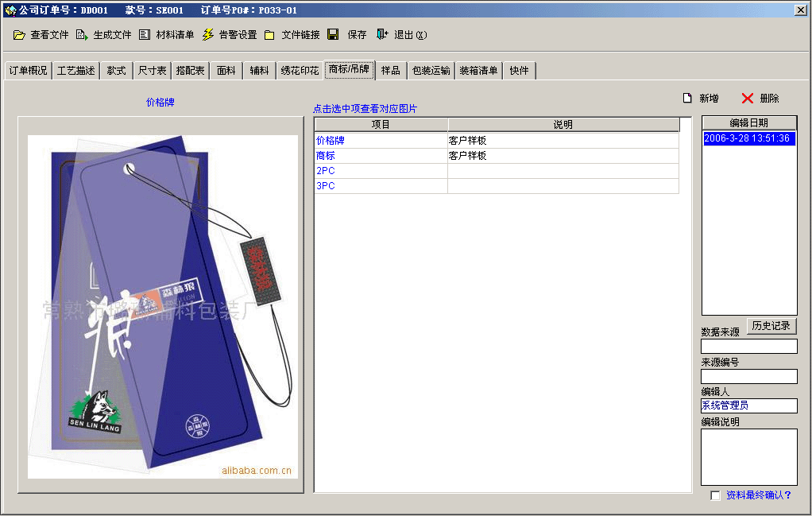Click the 历史记录 button
This screenshot has width=812, height=516.
tap(771, 326)
